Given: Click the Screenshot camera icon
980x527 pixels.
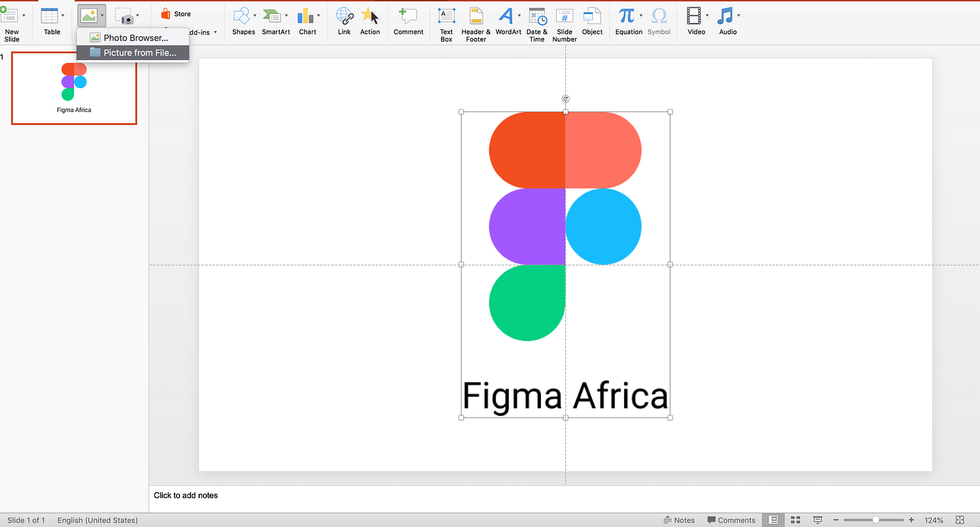Looking at the screenshot, I should click(x=124, y=16).
